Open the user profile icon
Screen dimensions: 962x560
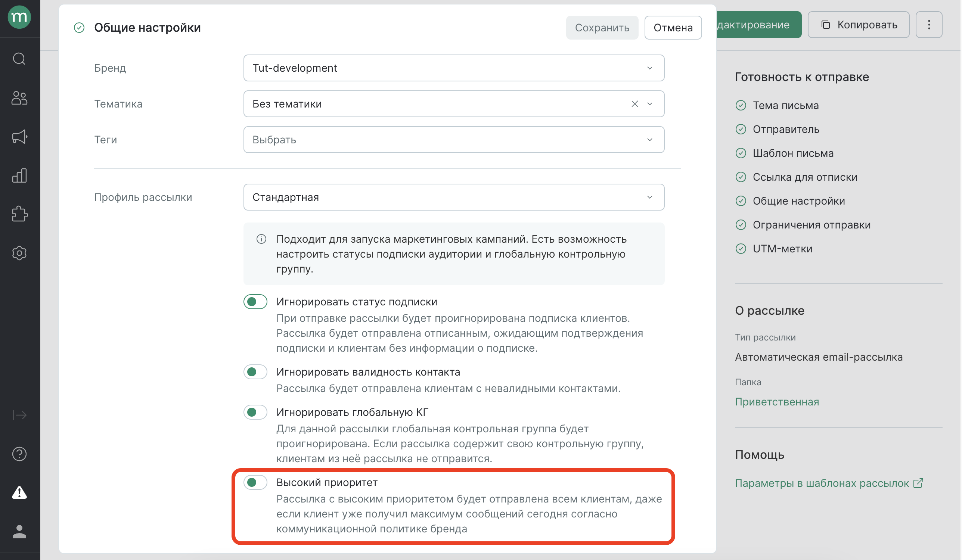(19, 532)
